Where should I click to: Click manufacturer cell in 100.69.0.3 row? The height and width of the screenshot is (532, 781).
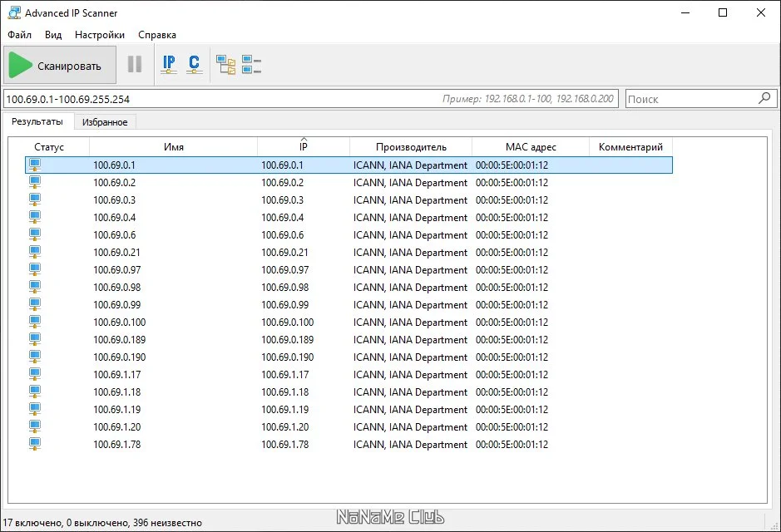[410, 200]
